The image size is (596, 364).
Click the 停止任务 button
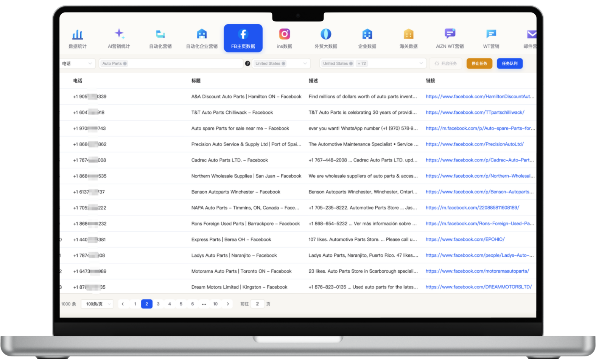tap(479, 64)
